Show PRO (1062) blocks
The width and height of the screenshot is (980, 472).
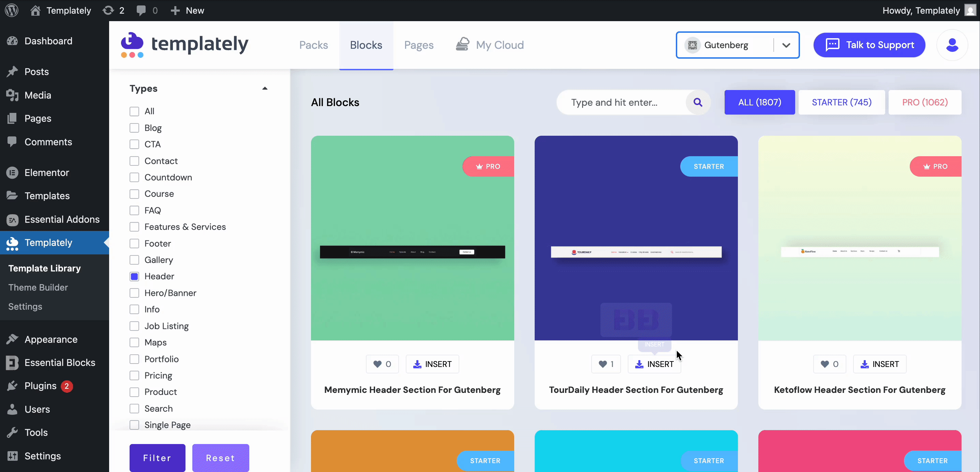(x=925, y=102)
